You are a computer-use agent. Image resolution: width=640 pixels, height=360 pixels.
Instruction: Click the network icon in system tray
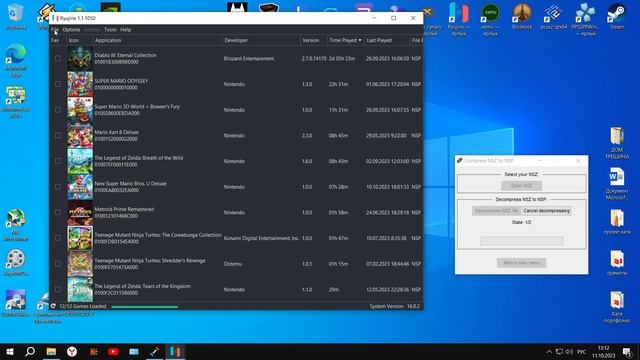[x=559, y=351]
